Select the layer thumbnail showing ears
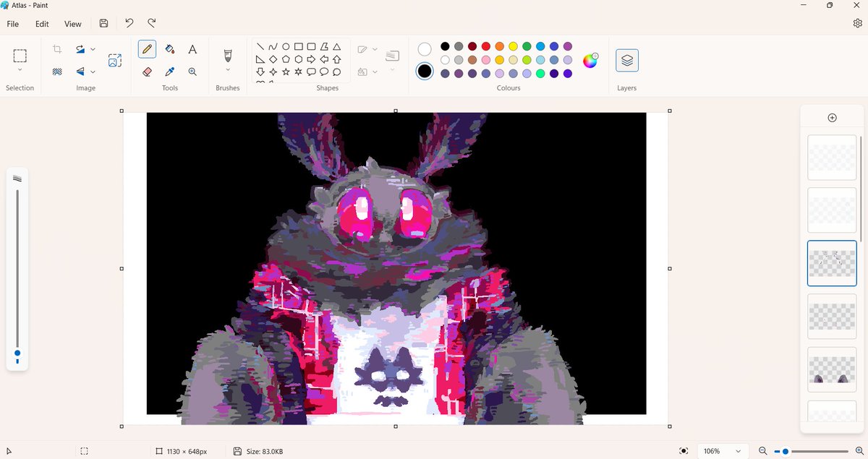 (x=832, y=369)
